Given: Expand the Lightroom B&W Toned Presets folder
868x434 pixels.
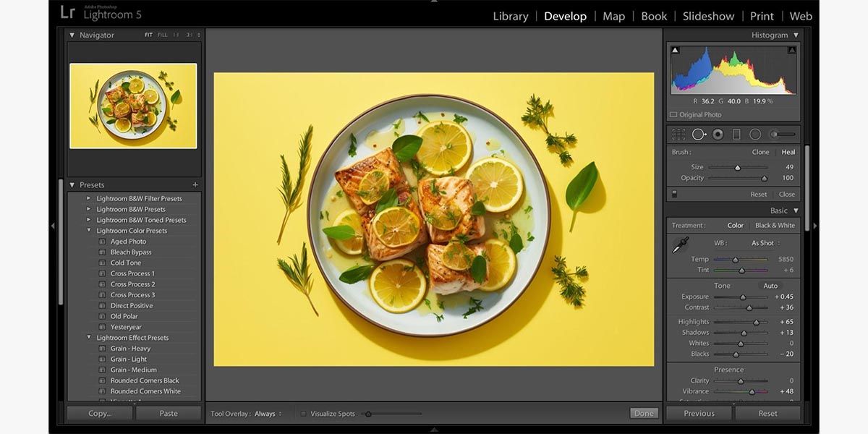Looking at the screenshot, I should [89, 220].
